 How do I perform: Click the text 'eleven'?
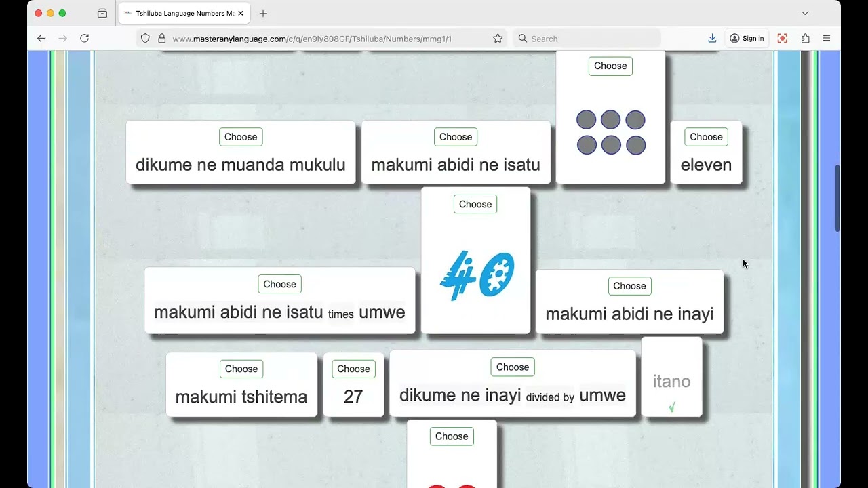[x=706, y=165]
